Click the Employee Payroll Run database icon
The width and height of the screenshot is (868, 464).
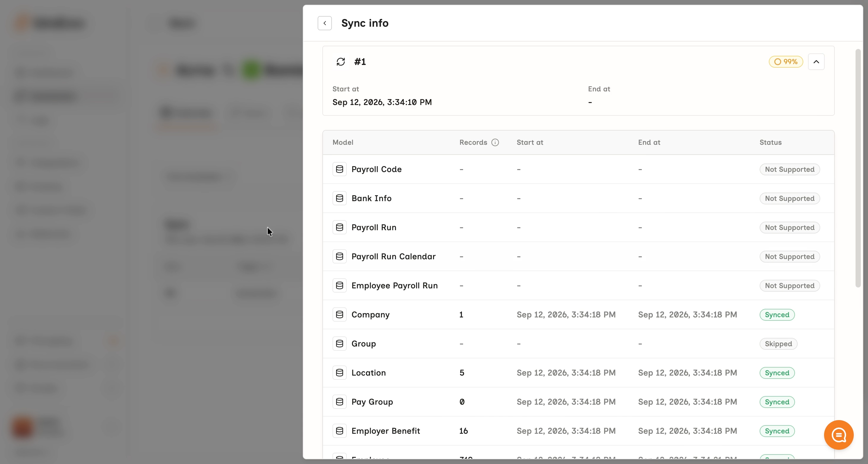(x=340, y=285)
